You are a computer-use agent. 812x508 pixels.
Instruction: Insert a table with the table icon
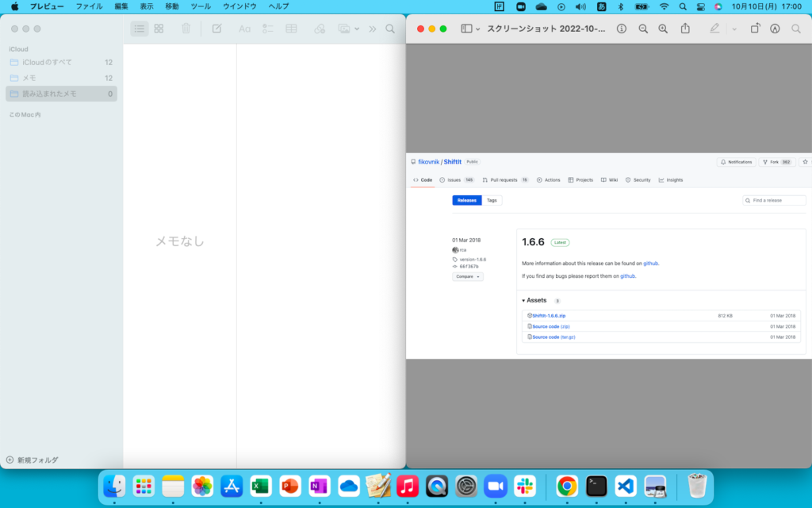(293, 28)
